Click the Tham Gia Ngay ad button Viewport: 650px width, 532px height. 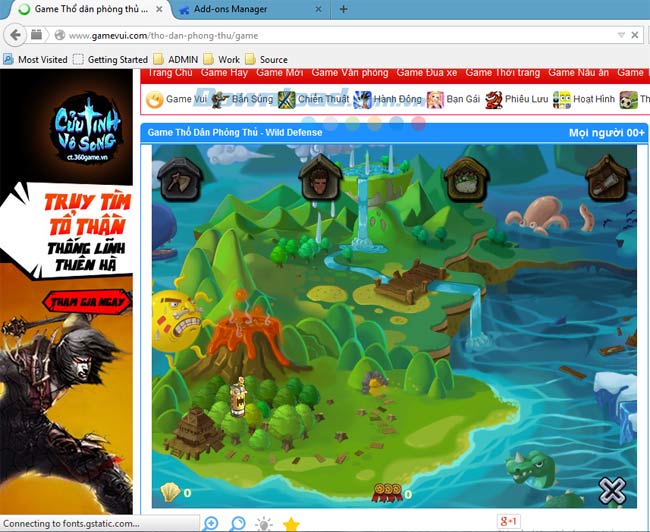[x=87, y=301]
